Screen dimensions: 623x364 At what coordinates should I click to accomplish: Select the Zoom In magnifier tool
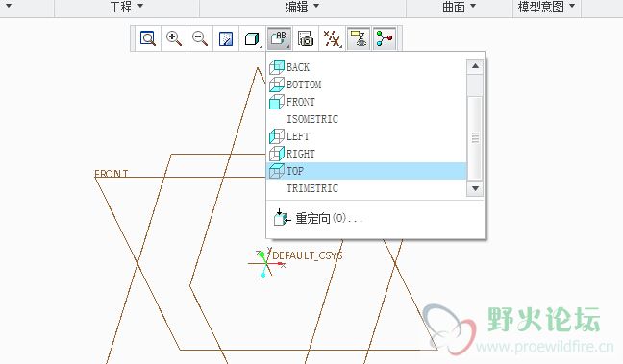tap(174, 38)
